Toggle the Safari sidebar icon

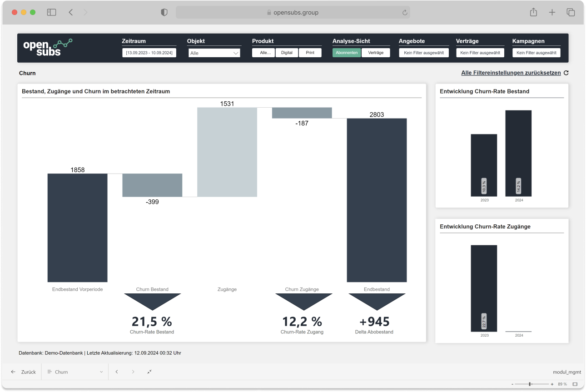(51, 13)
